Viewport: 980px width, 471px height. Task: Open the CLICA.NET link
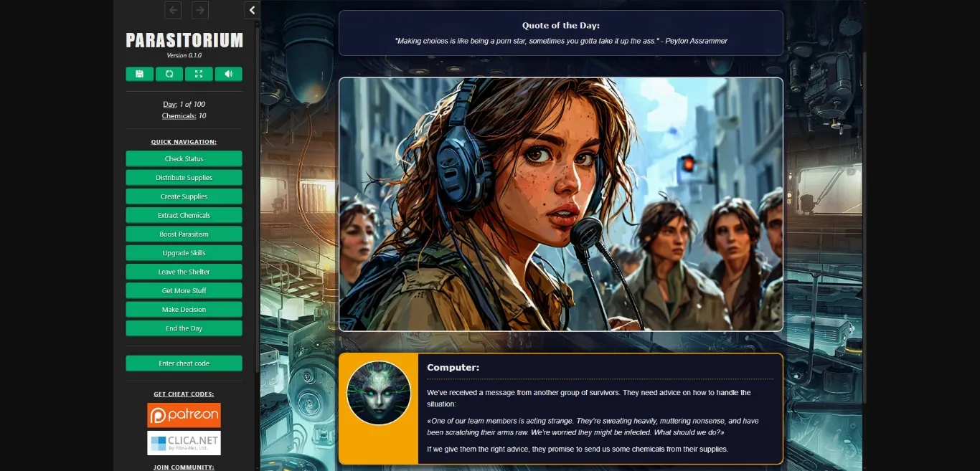pos(183,442)
